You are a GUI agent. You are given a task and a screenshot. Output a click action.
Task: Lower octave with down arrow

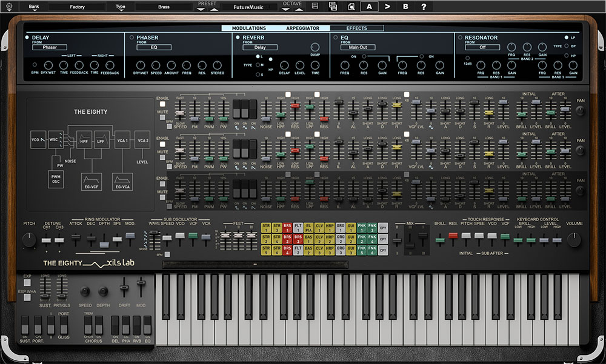click(285, 9)
